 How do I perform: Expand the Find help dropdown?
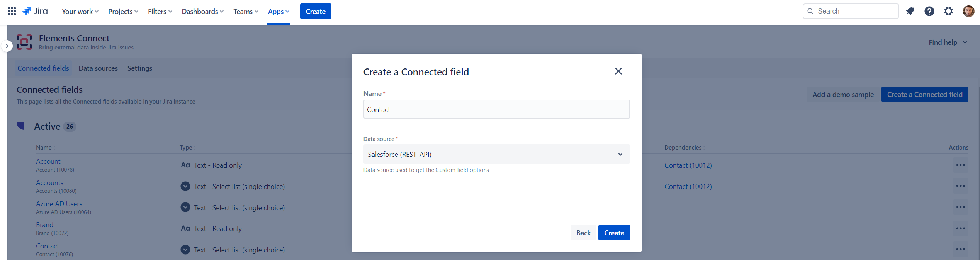pos(948,42)
